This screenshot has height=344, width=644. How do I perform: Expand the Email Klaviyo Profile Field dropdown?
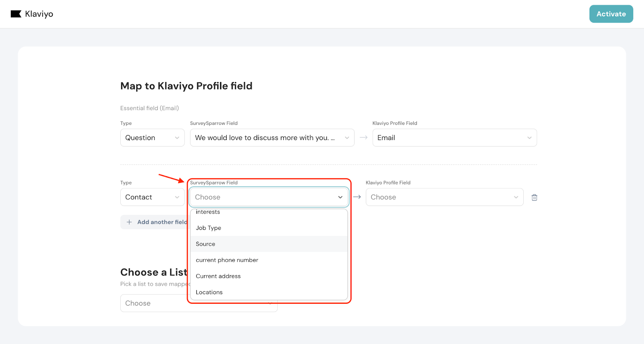(454, 138)
